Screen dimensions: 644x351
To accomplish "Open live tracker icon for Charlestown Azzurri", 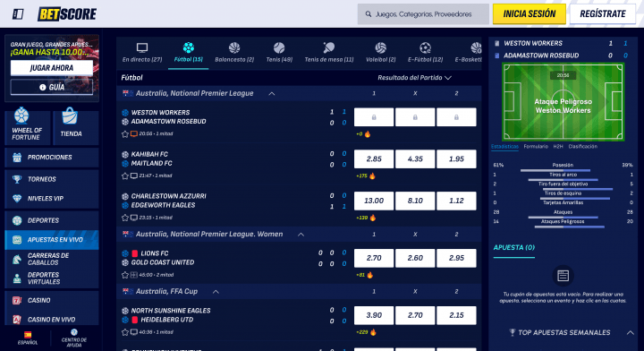I will [134, 218].
